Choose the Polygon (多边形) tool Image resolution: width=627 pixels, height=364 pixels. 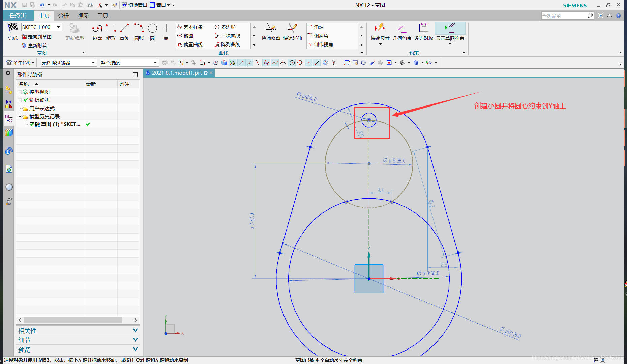(225, 27)
